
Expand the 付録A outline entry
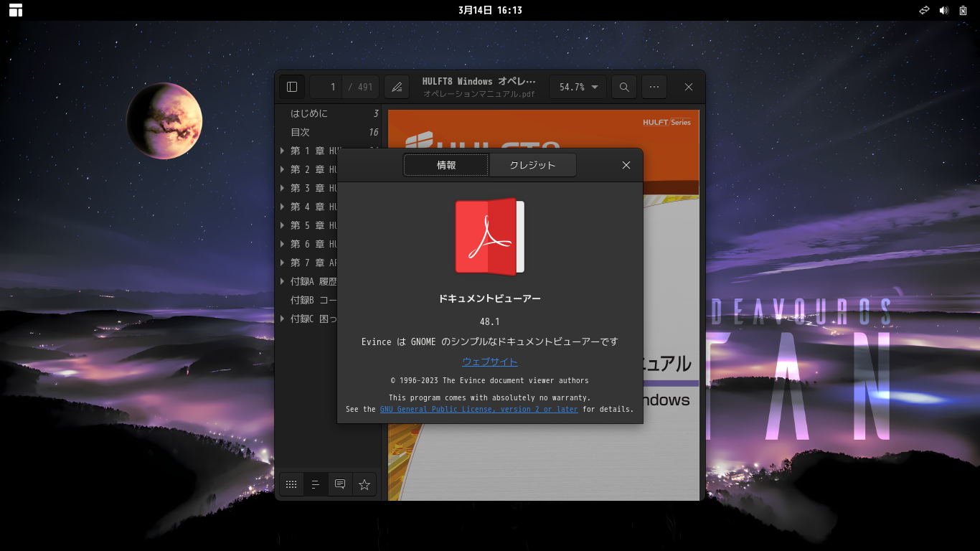[282, 281]
